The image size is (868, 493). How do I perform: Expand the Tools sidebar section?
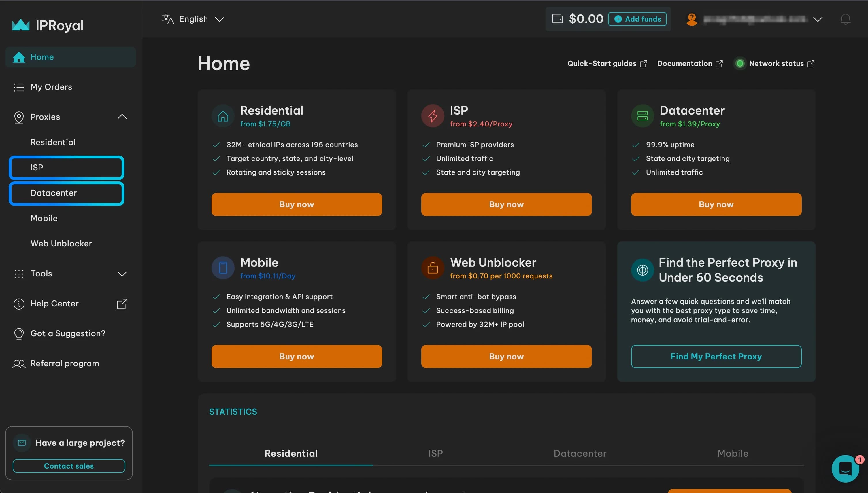[x=122, y=274]
